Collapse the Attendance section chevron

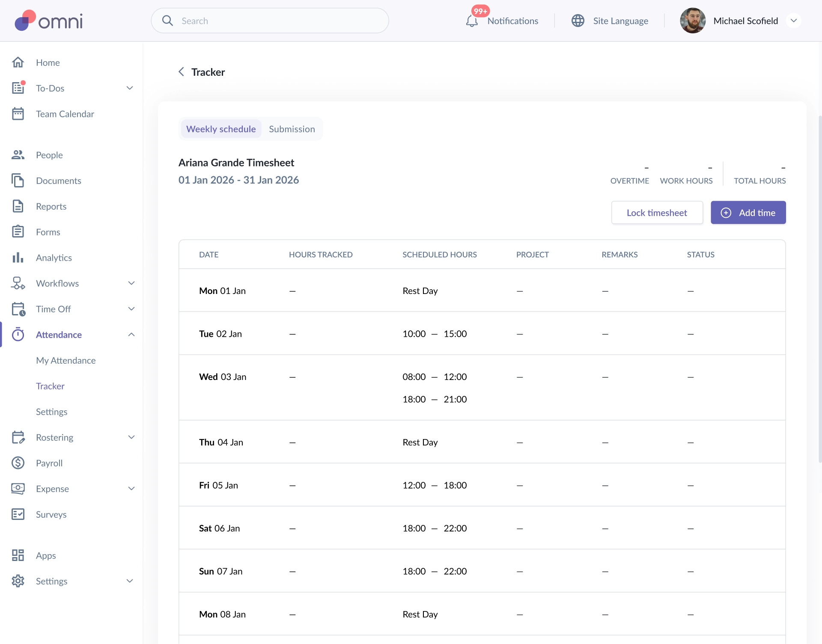tap(131, 335)
